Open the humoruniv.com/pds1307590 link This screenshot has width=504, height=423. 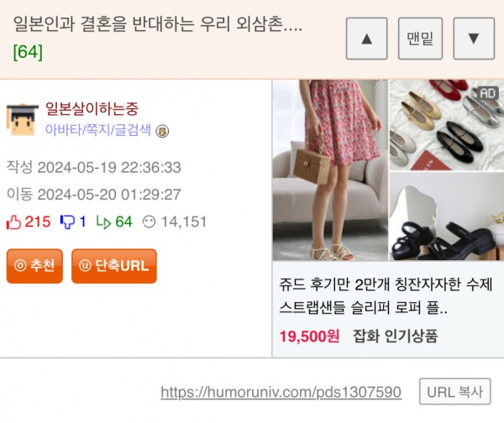tap(281, 392)
